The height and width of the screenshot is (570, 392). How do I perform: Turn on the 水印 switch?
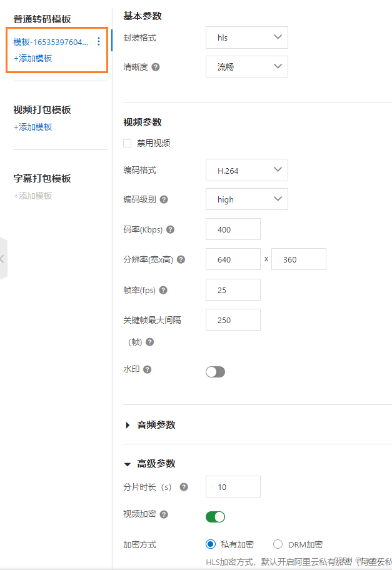(x=215, y=372)
